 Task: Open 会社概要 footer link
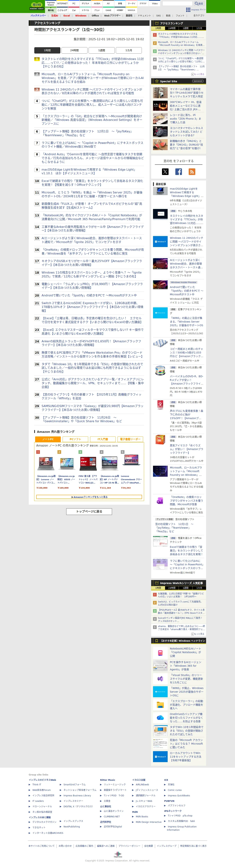(148, 846)
